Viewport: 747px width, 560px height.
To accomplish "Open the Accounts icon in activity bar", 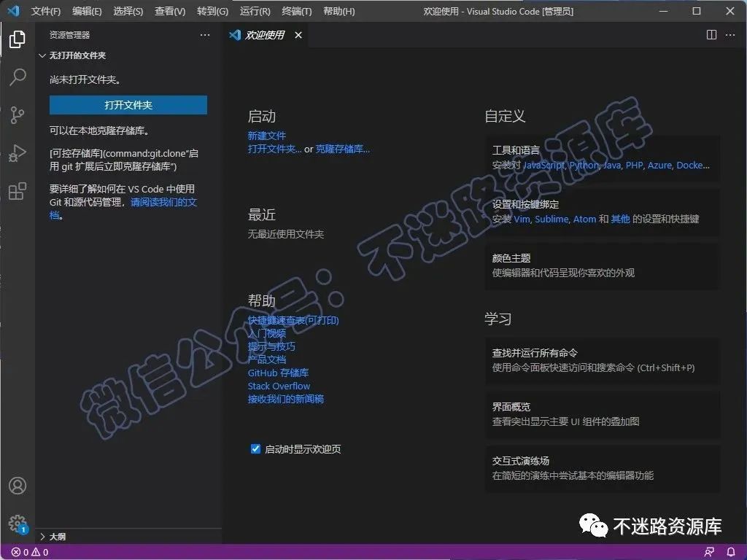I will (18, 486).
